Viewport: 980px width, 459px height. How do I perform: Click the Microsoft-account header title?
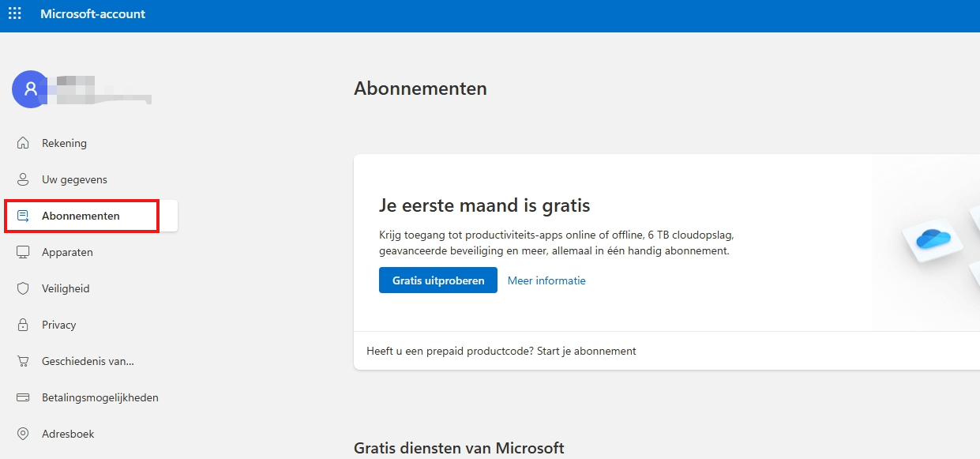pos(93,14)
